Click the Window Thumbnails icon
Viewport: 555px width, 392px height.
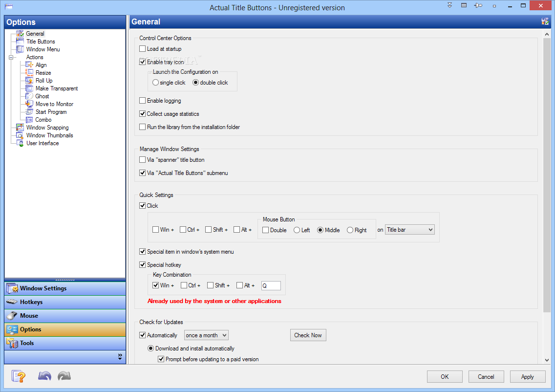pos(20,135)
